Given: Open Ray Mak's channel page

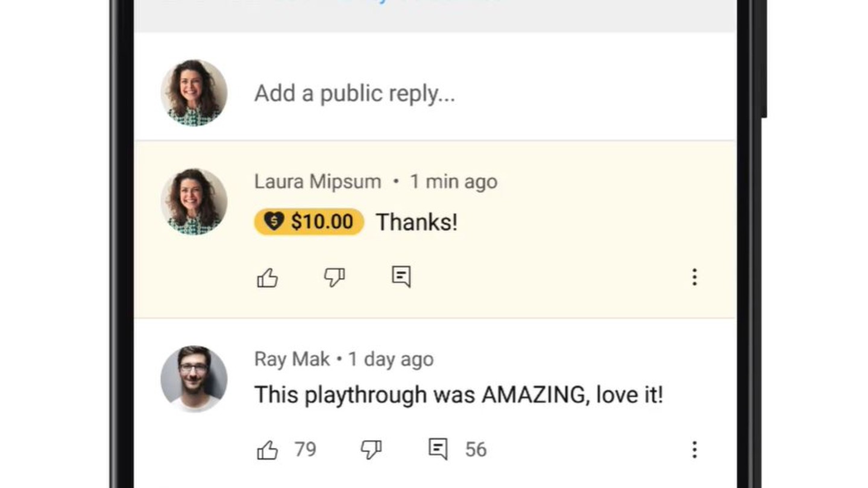Looking at the screenshot, I should [x=290, y=359].
